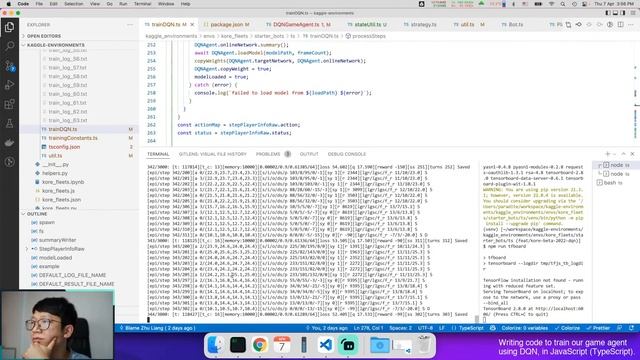The height and width of the screenshot is (360, 640).
Task: Open the Docker view in activity bar
Action: 9,142
